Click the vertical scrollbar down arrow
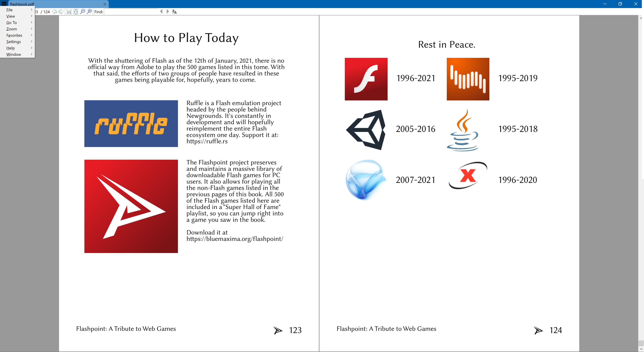 click(x=641, y=349)
